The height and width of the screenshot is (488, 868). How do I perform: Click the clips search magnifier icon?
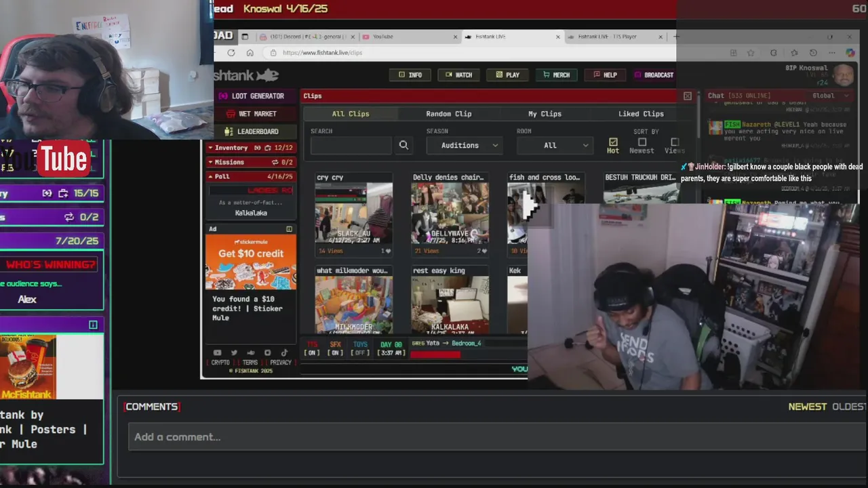click(x=403, y=145)
